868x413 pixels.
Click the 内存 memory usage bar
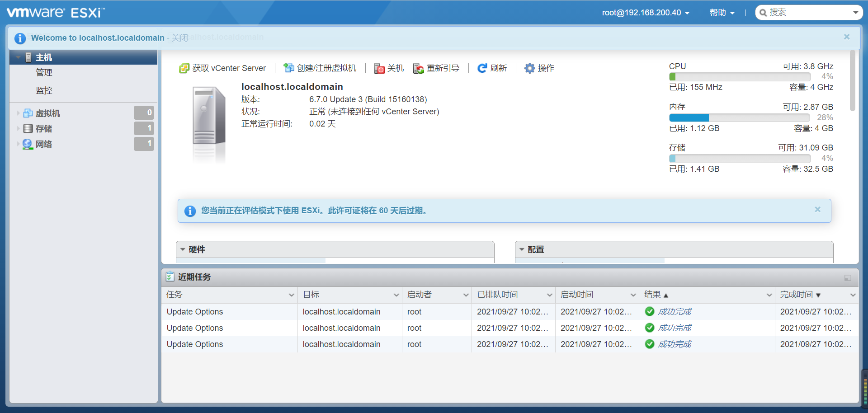740,117
